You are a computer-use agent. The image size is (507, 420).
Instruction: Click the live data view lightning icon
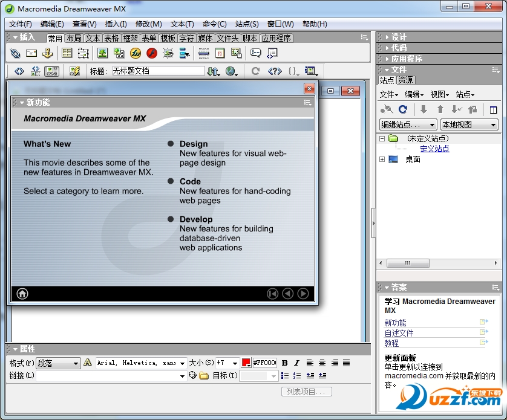tap(74, 71)
